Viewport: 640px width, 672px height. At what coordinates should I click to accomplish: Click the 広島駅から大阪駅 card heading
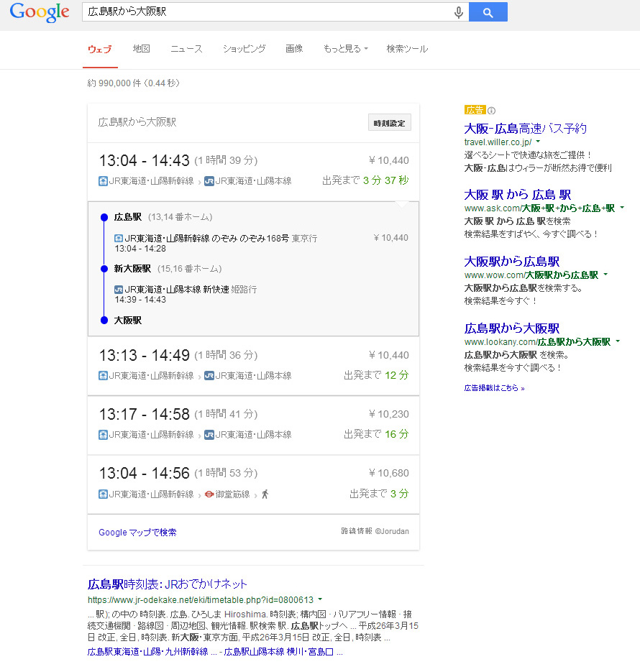click(x=137, y=123)
